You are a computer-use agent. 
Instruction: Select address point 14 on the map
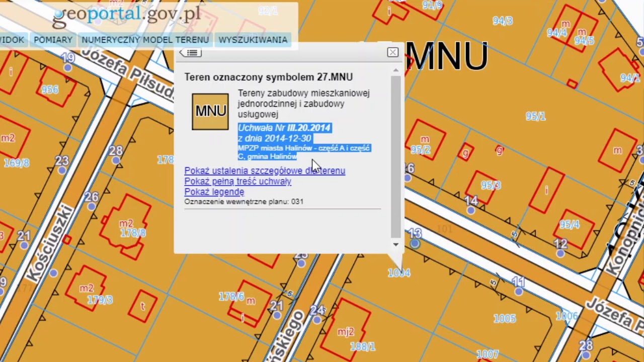coord(470,211)
